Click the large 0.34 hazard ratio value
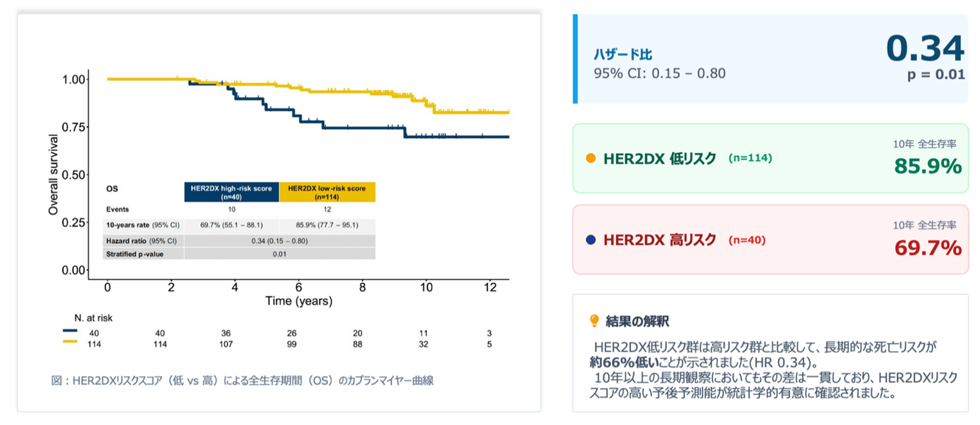The image size is (980, 425). point(925,48)
